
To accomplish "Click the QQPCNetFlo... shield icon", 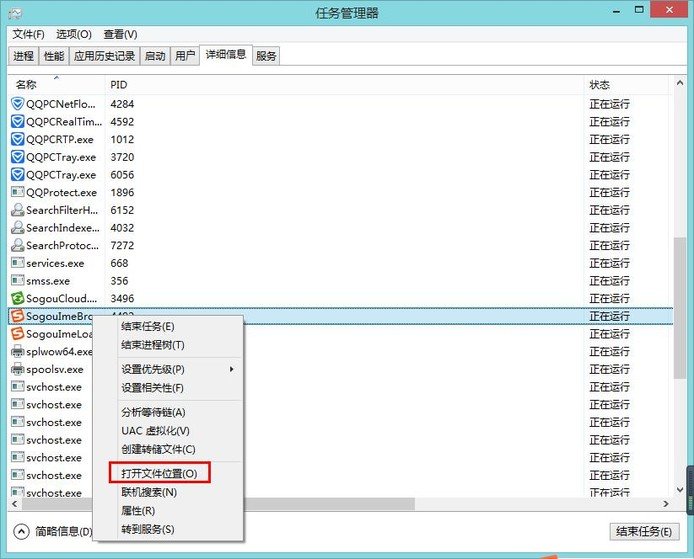I will point(17,104).
